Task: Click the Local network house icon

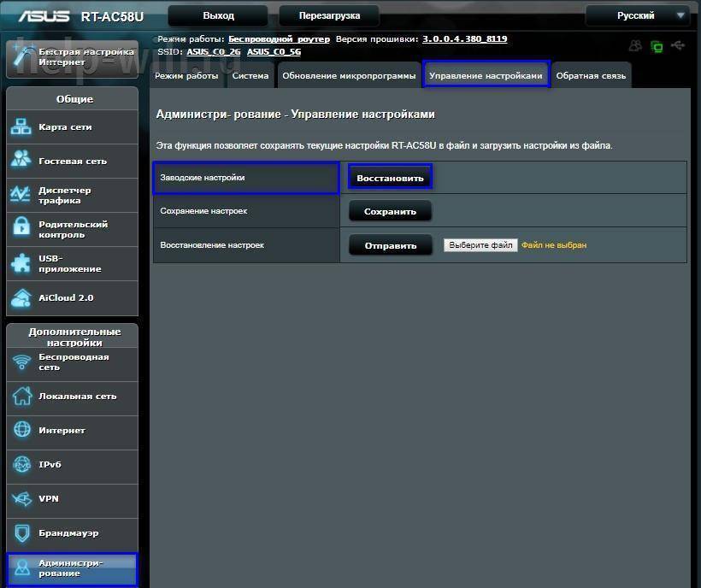Action: point(21,396)
